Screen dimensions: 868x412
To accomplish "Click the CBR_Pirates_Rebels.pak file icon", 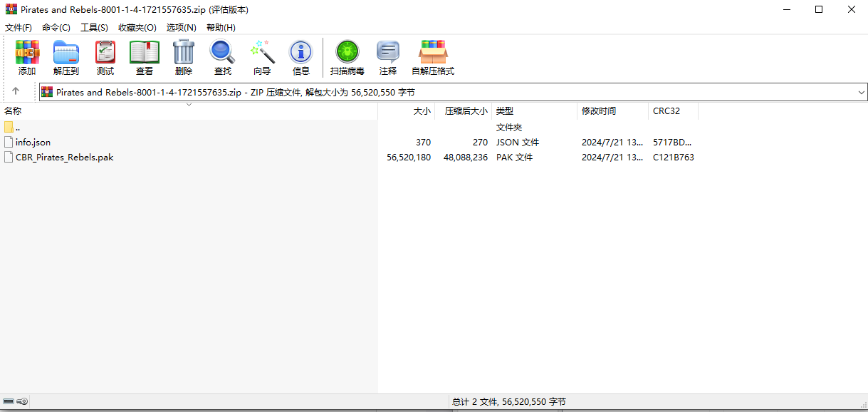I will point(9,157).
